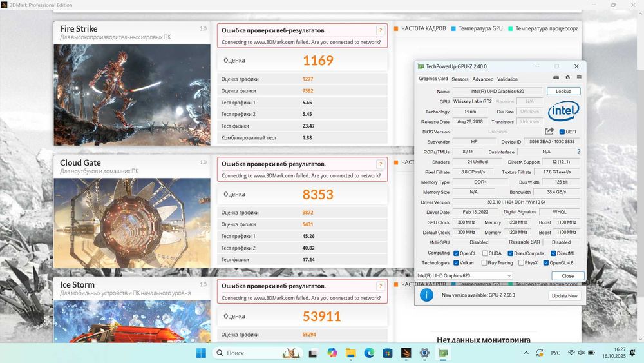
Task: Open clock and date 16:27
Action: pyautogui.click(x=614, y=353)
